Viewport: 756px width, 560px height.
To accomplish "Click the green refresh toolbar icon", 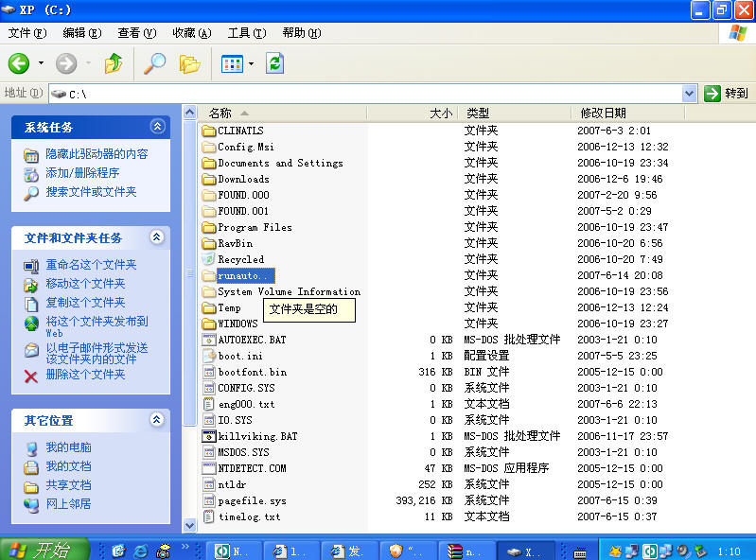I will coord(274,63).
